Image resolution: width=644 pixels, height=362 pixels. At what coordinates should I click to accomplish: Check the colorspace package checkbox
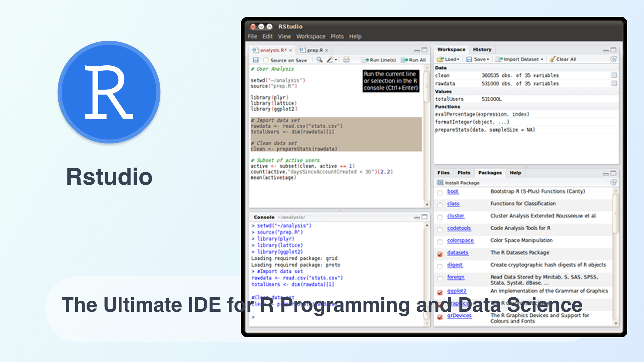tap(440, 242)
